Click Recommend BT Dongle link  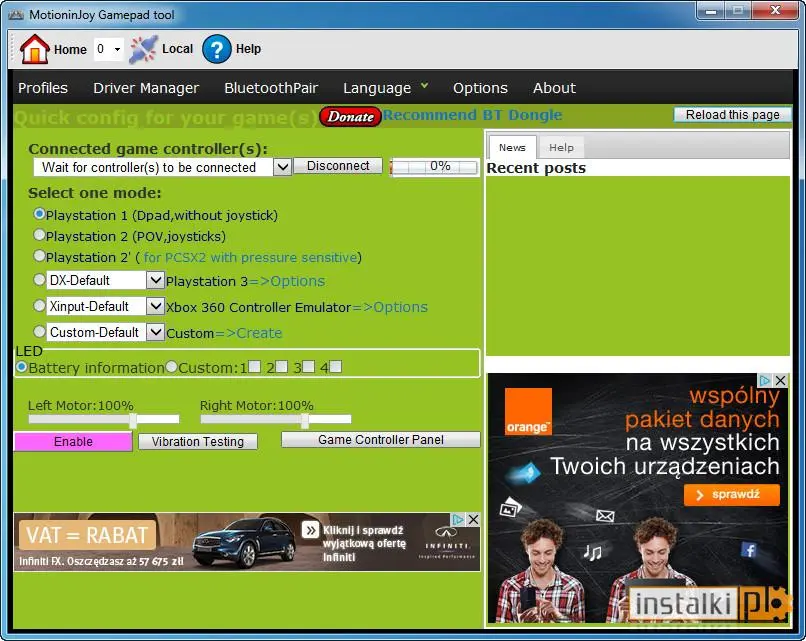pyautogui.click(x=472, y=115)
